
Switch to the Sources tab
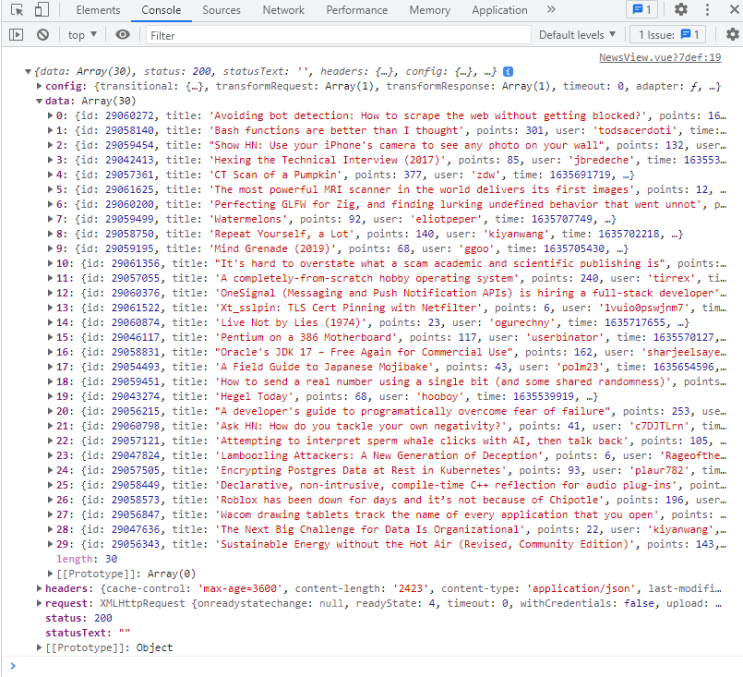point(221,10)
